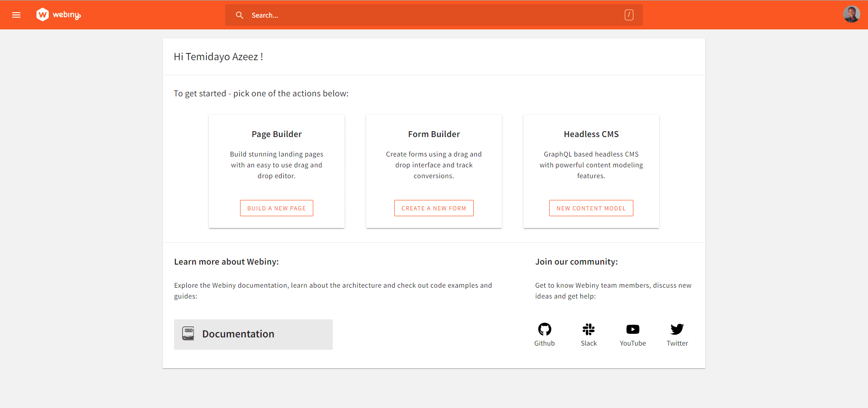Image resolution: width=868 pixels, height=408 pixels.
Task: Click the YouTube channel icon
Action: [632, 329]
